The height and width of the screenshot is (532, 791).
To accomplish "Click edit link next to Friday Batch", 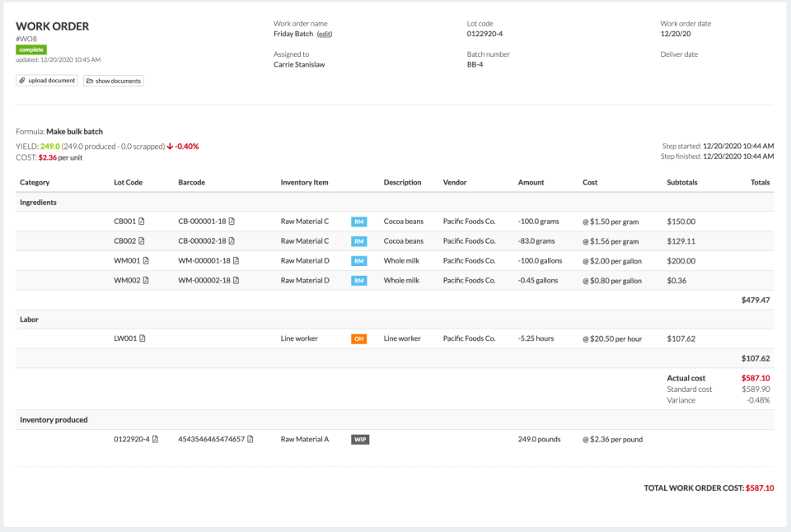I will pyautogui.click(x=324, y=34).
